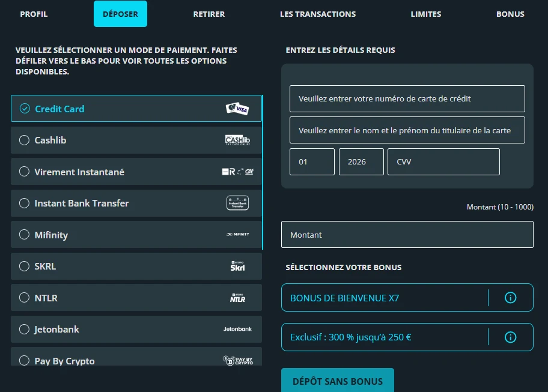Select the SKRL radio button

pyautogui.click(x=24, y=266)
